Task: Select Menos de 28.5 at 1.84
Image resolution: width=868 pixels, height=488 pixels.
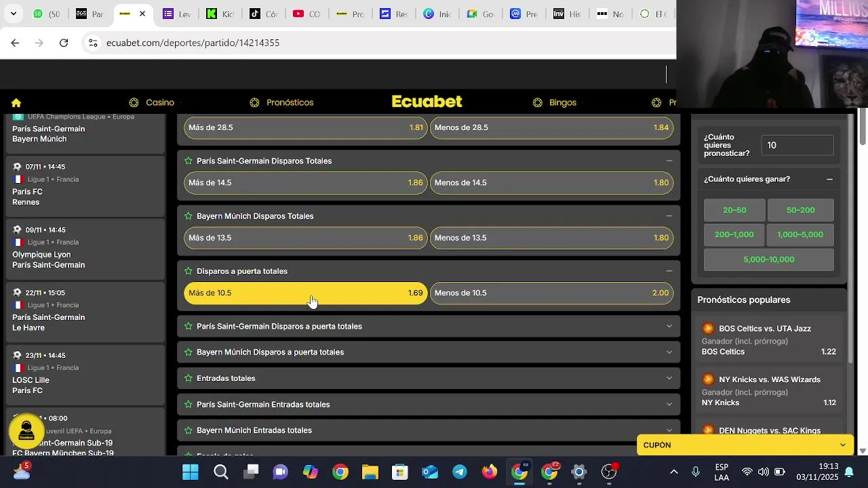Action: (552, 127)
